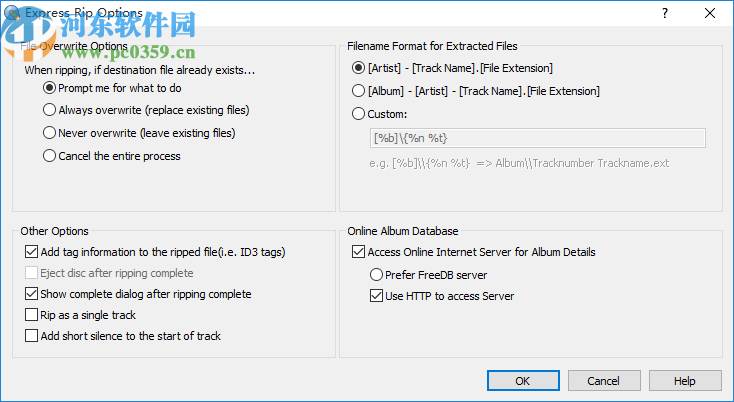Enable the Custom filename format option

359,114
